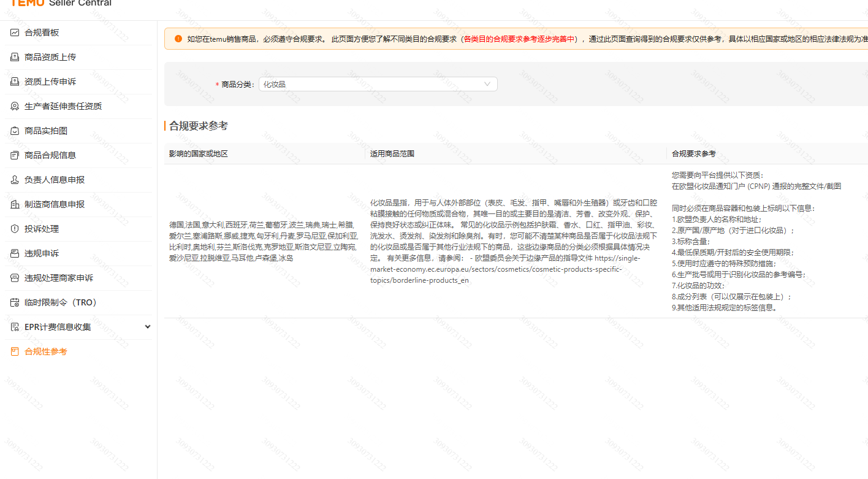Click the 商品资质上传 upload icon
Viewport: 868px width, 479px height.
[15, 57]
